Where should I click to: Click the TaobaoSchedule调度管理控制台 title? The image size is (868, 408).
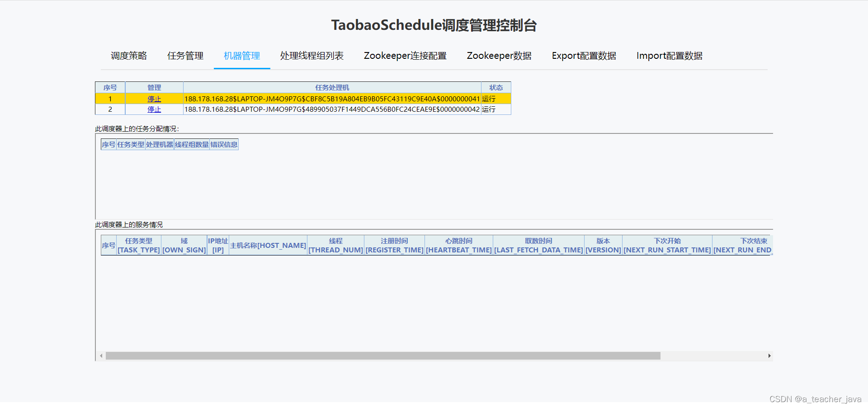click(434, 25)
